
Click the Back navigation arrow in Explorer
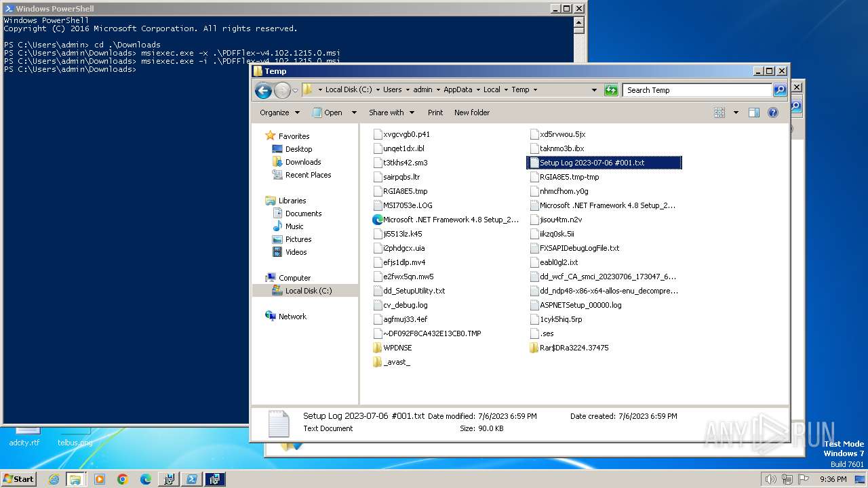[263, 90]
